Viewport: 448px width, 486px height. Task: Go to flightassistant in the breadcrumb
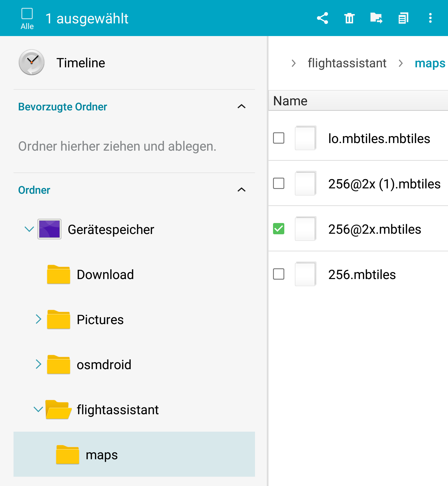coord(347,63)
